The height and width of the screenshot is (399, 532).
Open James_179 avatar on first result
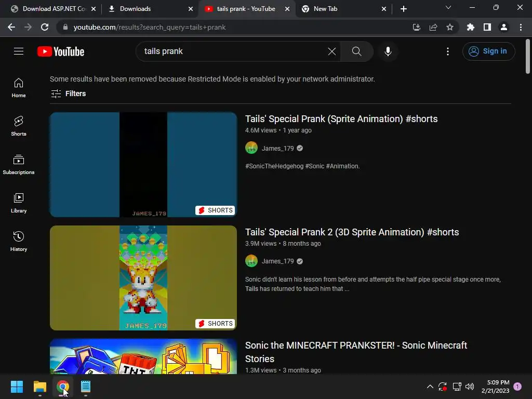pos(251,148)
